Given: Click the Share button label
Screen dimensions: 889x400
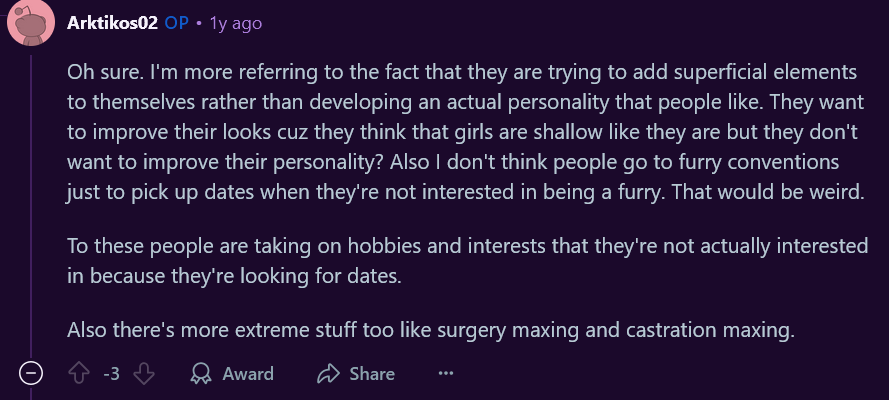Looking at the screenshot, I should pyautogui.click(x=372, y=374).
